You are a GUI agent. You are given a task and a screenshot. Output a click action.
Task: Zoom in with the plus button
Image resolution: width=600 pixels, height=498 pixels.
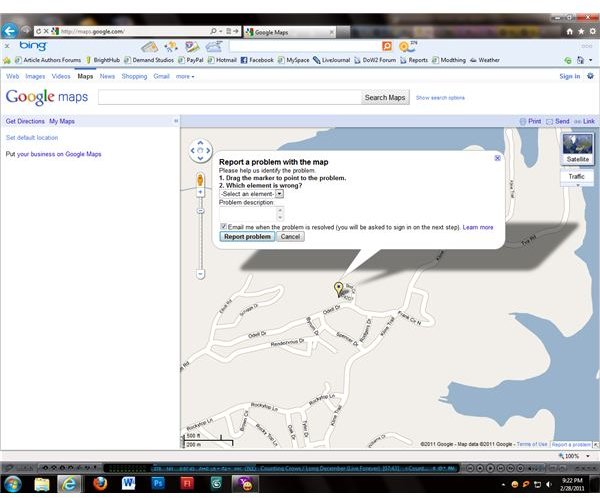[x=200, y=192]
